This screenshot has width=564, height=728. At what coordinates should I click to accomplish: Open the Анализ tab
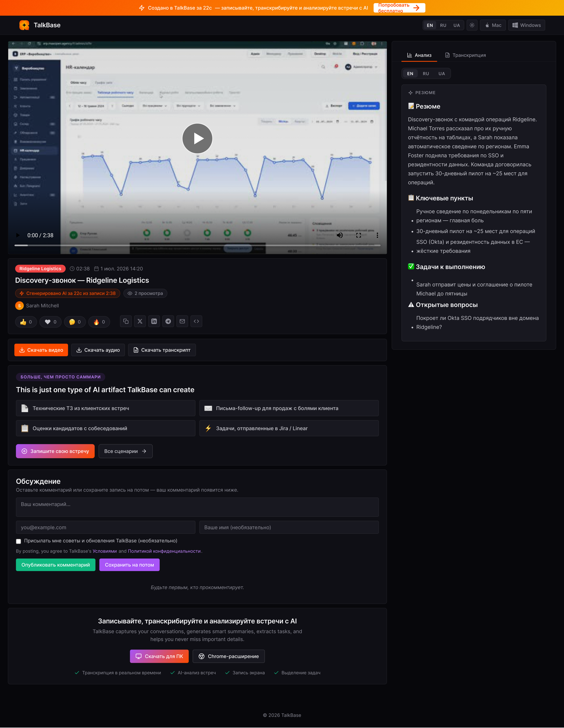[x=419, y=55]
